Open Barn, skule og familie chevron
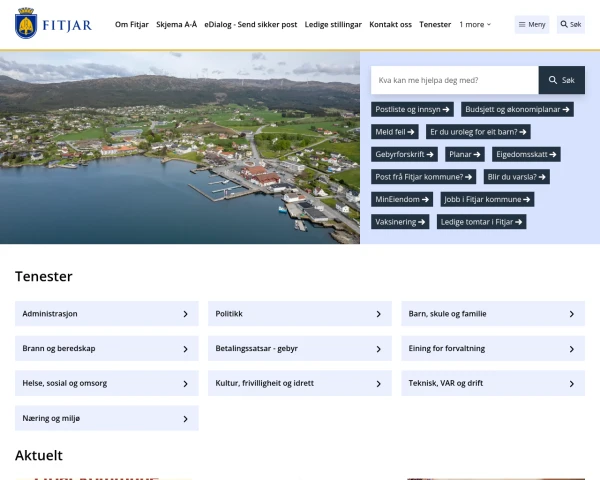600x480 pixels. (x=571, y=314)
